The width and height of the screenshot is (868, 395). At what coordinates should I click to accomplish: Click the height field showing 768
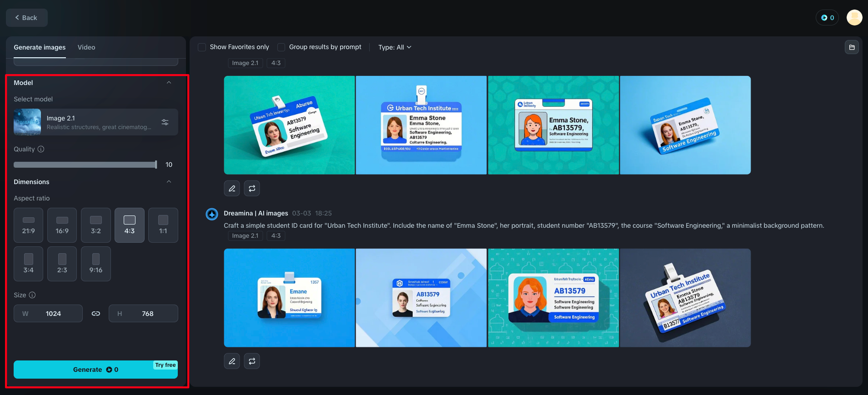click(143, 314)
